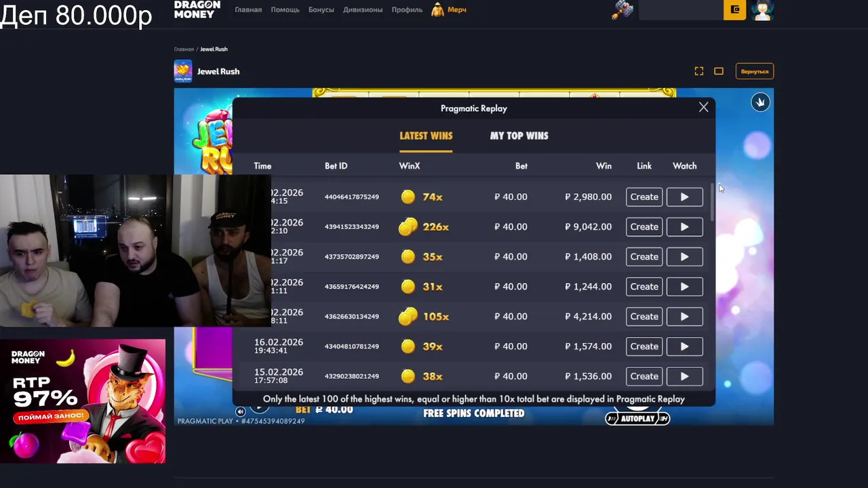Create link for the 38x win
Viewport: 868px width, 488px height.
tap(644, 375)
